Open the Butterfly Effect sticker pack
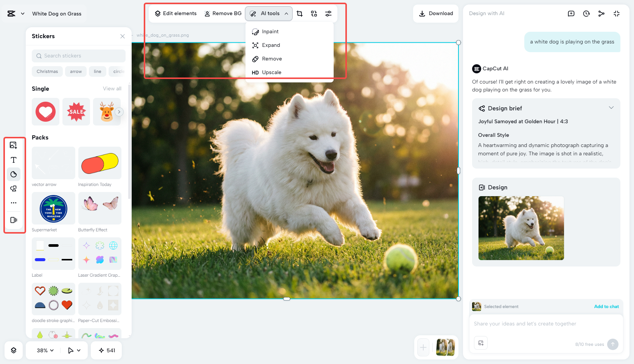Image resolution: width=634 pixels, height=364 pixels. pos(100,208)
